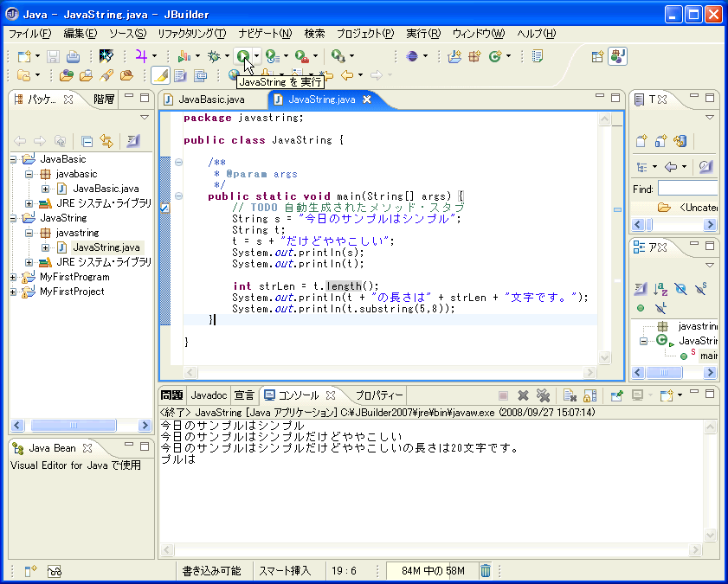Switch to the JavaBasic.java editor tab
Image resolution: width=728 pixels, height=584 pixels.
coord(211,99)
